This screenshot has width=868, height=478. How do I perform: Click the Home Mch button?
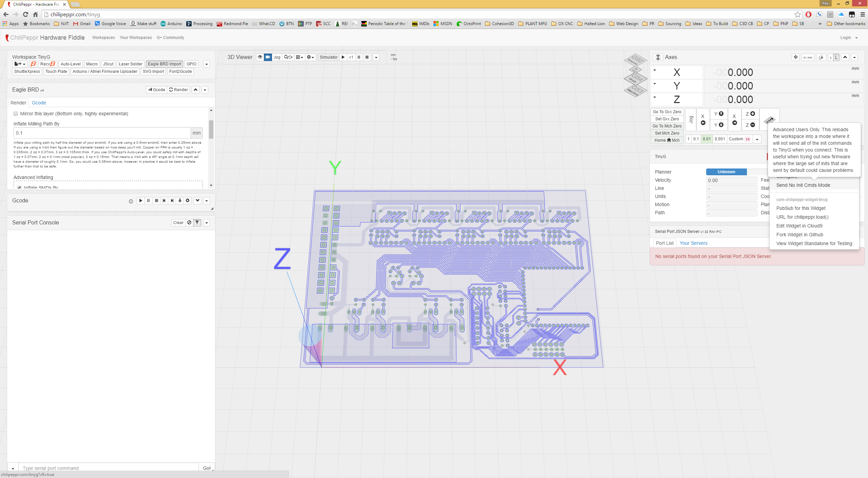667,140
